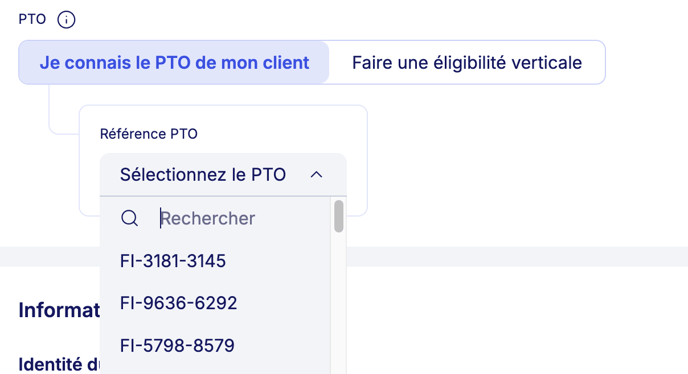
Task: Switch to 'Faire une éligibilité verticale'
Action: (x=467, y=62)
